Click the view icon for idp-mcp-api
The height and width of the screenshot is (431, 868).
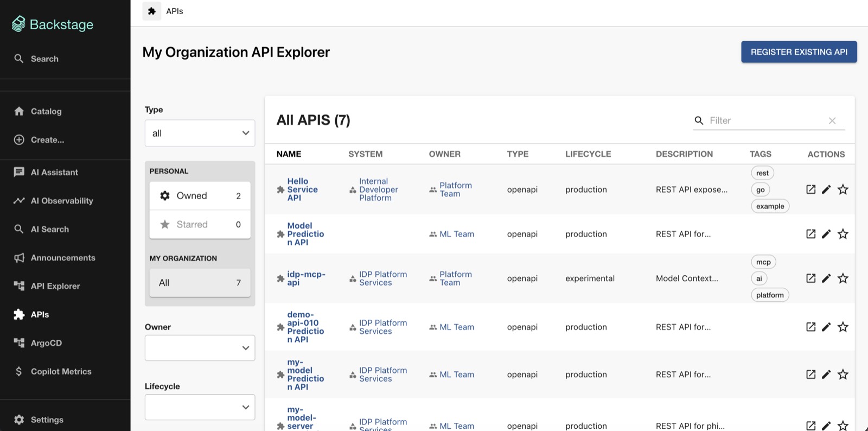(x=810, y=278)
